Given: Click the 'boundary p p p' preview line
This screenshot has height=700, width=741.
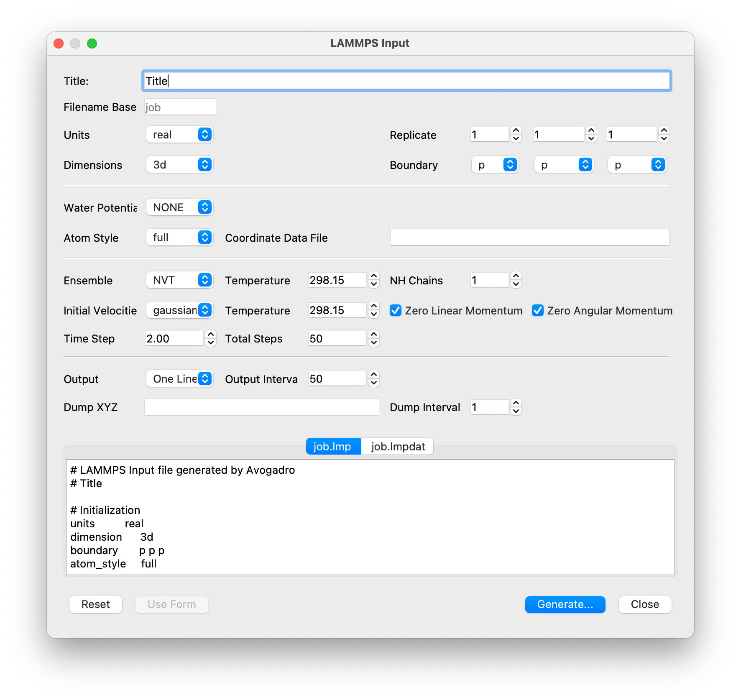Looking at the screenshot, I should pyautogui.click(x=118, y=550).
